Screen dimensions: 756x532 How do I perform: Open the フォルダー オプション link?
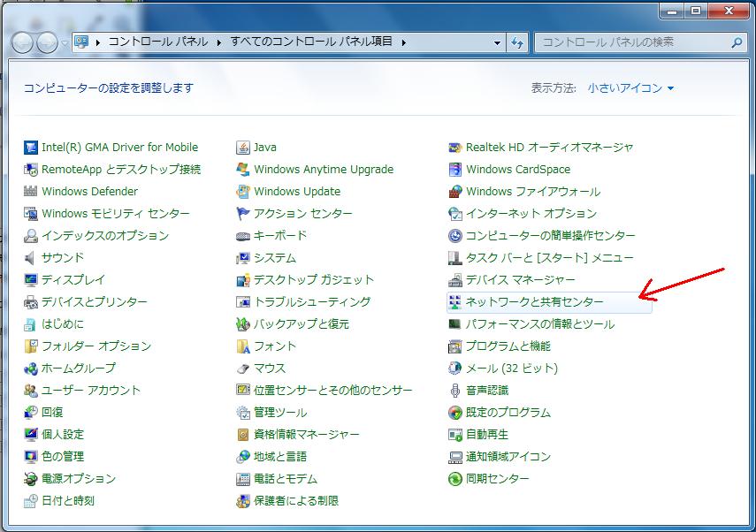coord(96,346)
